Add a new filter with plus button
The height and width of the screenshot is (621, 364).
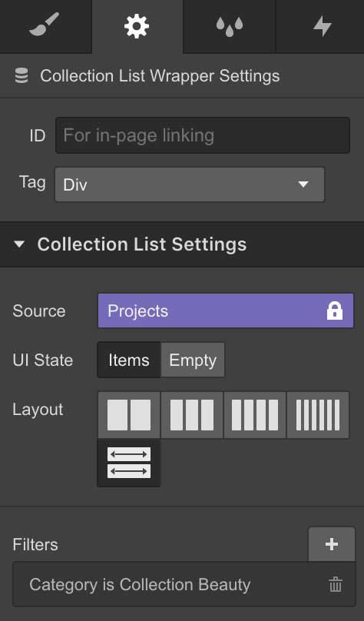click(x=332, y=544)
